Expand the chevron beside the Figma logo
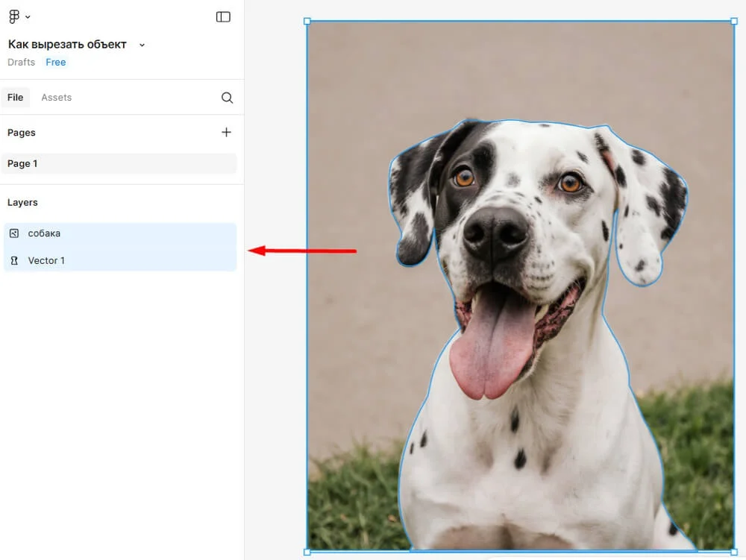Viewport: 746px width, 560px height. [x=28, y=17]
